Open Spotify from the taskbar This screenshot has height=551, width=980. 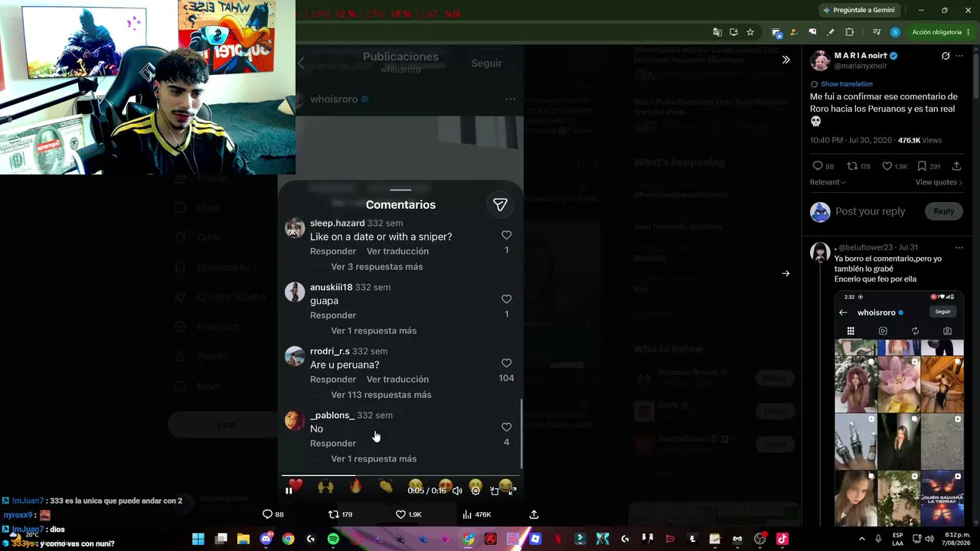click(x=333, y=539)
